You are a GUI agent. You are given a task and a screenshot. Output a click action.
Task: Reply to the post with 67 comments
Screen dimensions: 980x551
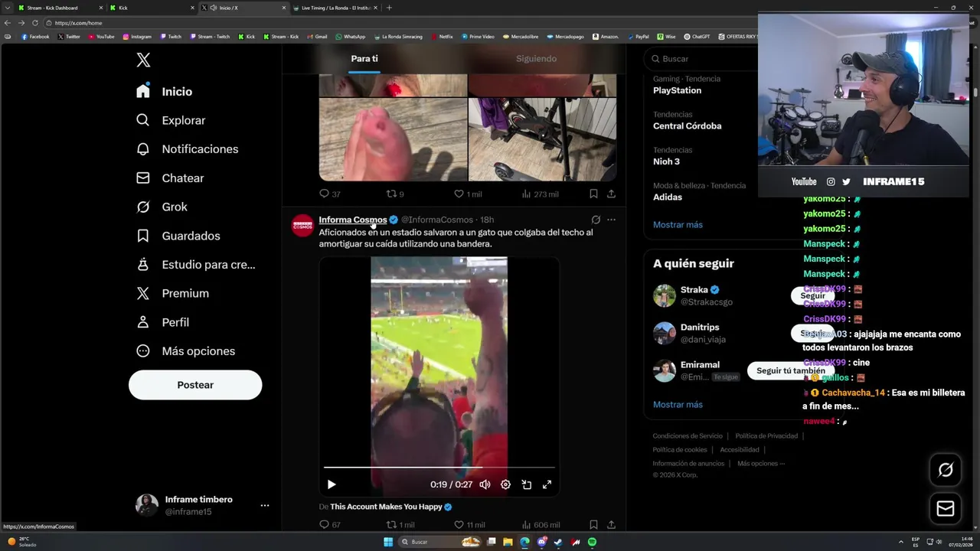(330, 525)
